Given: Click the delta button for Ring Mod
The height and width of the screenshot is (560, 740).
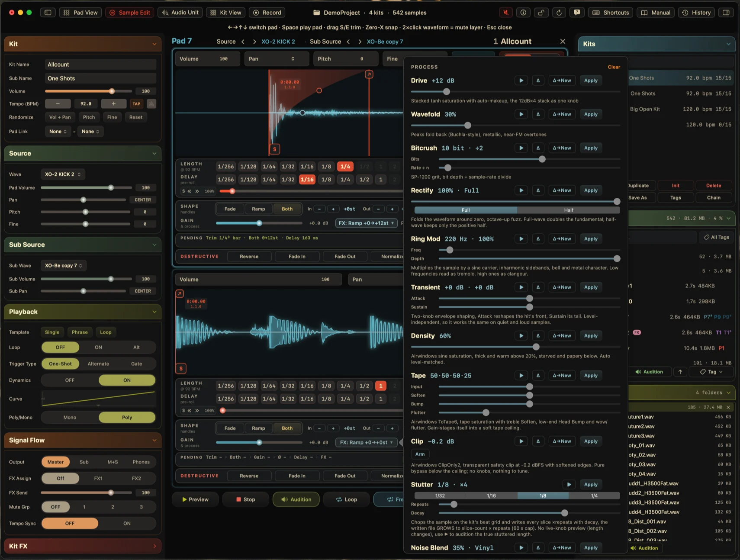Looking at the screenshot, I should (x=538, y=239).
